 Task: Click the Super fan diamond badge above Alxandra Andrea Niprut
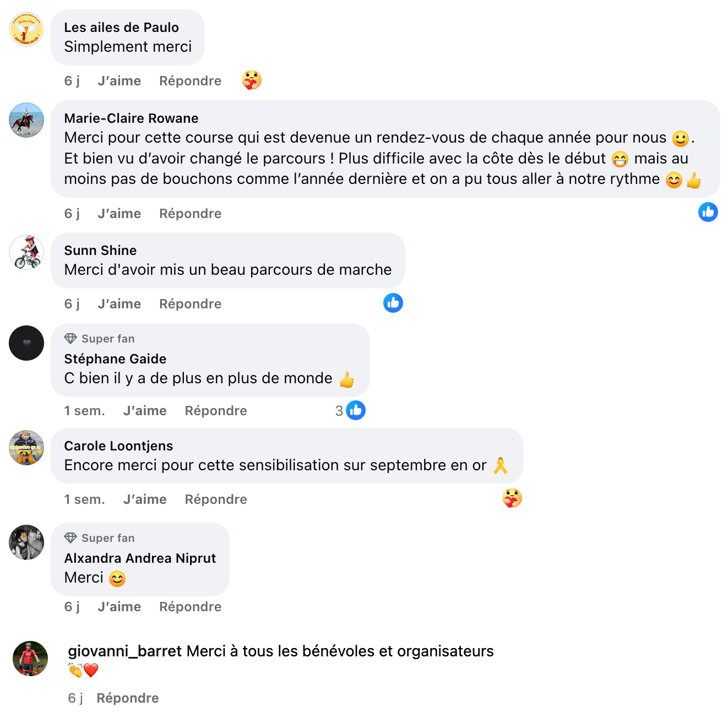pos(70,538)
